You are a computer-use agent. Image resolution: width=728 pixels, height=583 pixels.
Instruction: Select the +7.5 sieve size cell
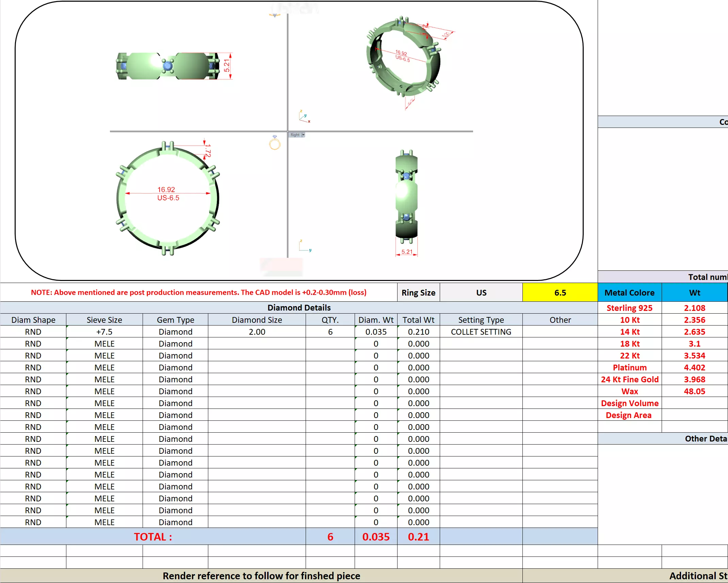[x=104, y=332]
